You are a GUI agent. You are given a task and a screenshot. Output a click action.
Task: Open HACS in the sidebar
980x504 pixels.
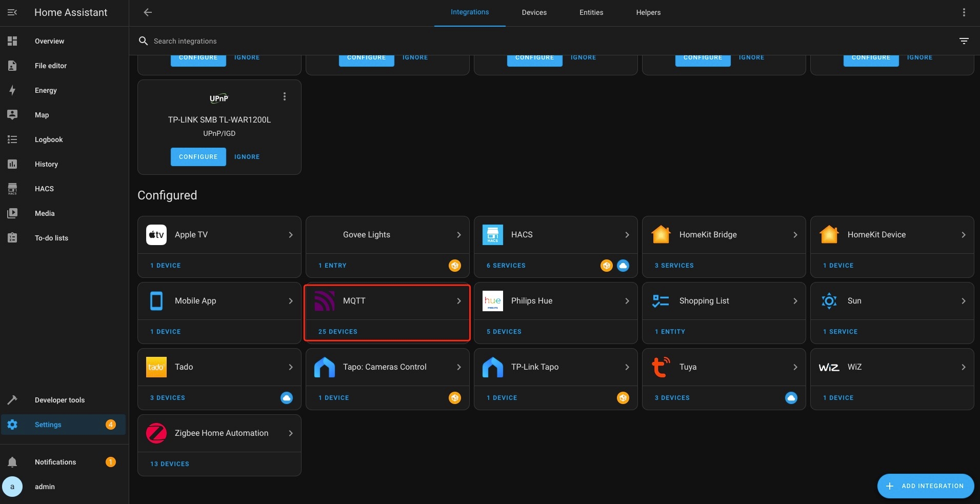click(x=44, y=189)
